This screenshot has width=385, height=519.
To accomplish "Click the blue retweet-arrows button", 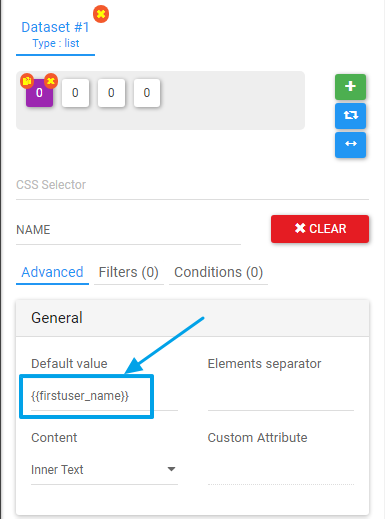I will (x=350, y=116).
